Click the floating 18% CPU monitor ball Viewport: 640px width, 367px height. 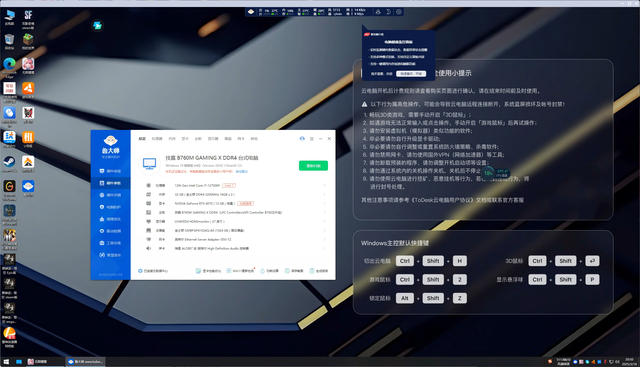click(488, 173)
